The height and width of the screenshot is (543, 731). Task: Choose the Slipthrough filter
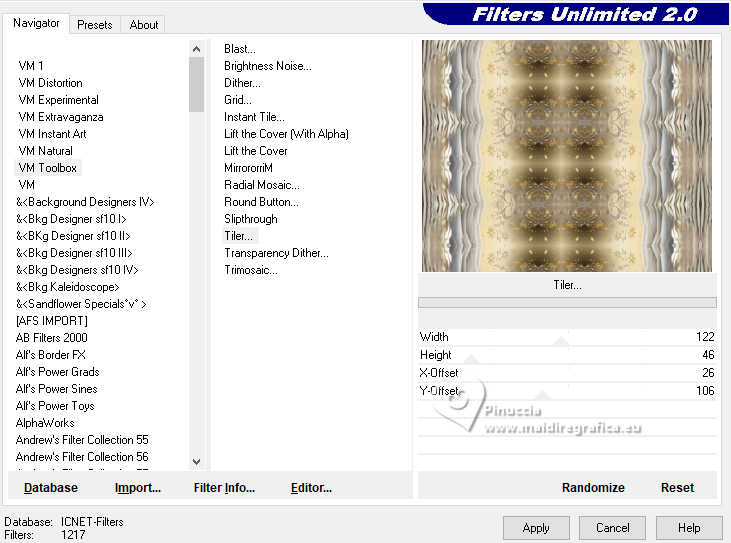(251, 219)
